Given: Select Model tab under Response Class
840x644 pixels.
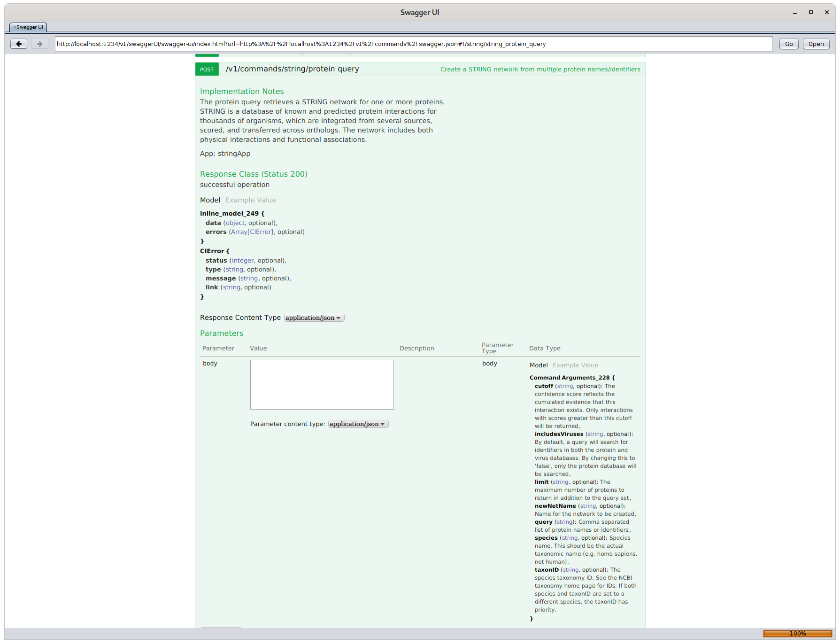Looking at the screenshot, I should pyautogui.click(x=210, y=200).
